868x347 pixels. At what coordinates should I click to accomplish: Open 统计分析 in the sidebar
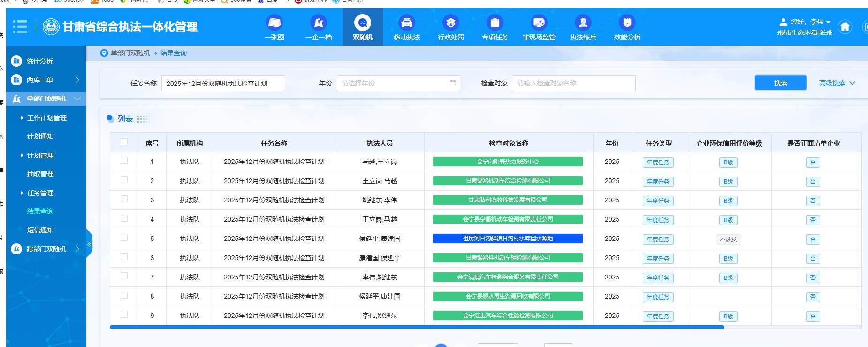tap(40, 61)
